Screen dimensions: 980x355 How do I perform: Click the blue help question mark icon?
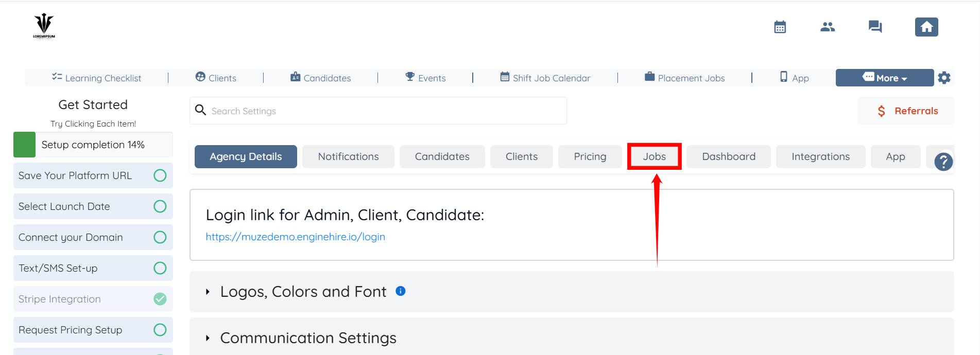943,162
